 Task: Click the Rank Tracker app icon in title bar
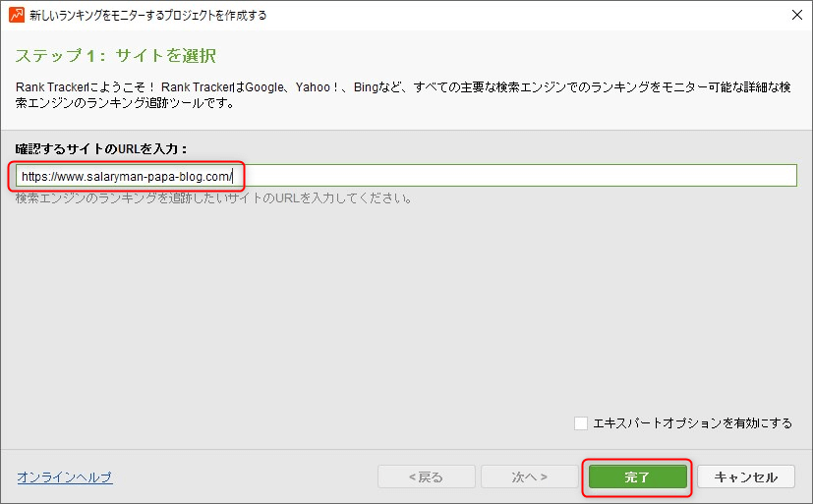point(17,15)
